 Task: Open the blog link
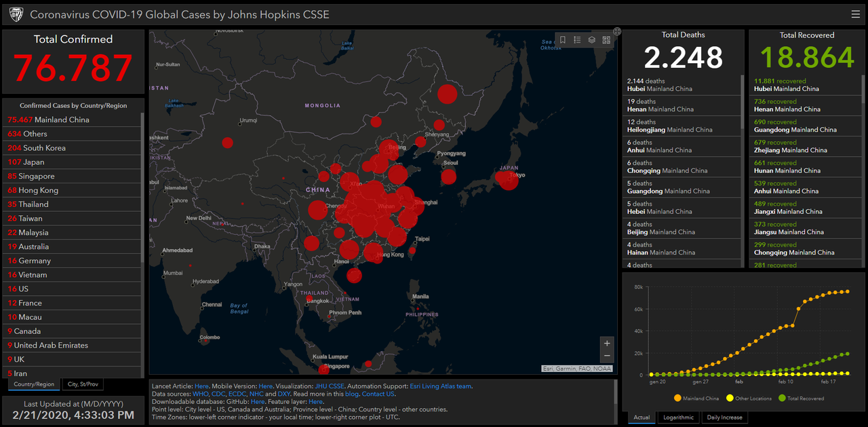point(351,394)
